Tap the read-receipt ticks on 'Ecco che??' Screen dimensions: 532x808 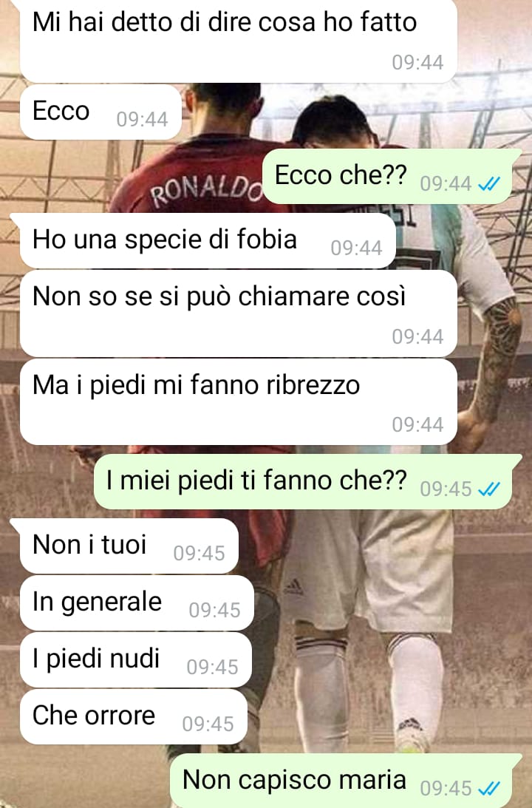click(488, 183)
